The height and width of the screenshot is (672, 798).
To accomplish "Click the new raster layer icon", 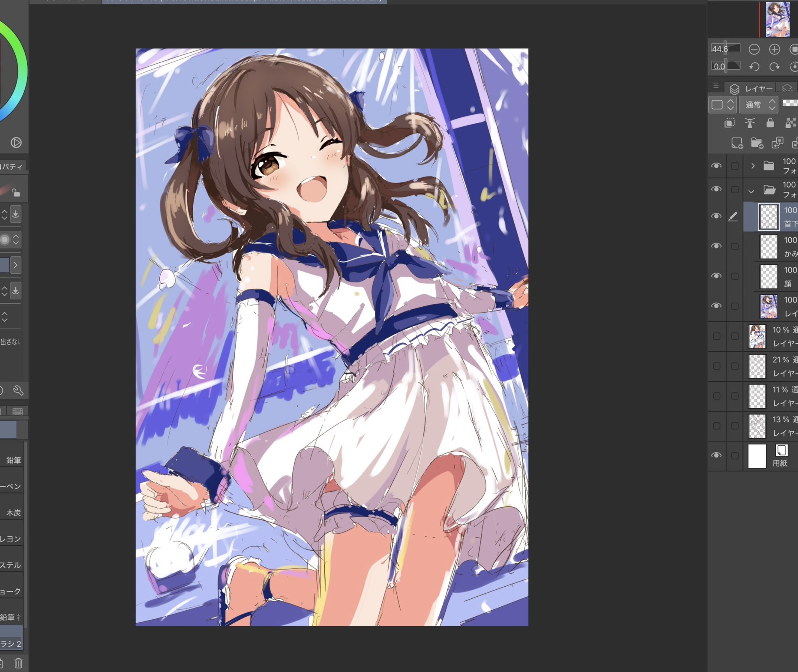I will point(737,143).
